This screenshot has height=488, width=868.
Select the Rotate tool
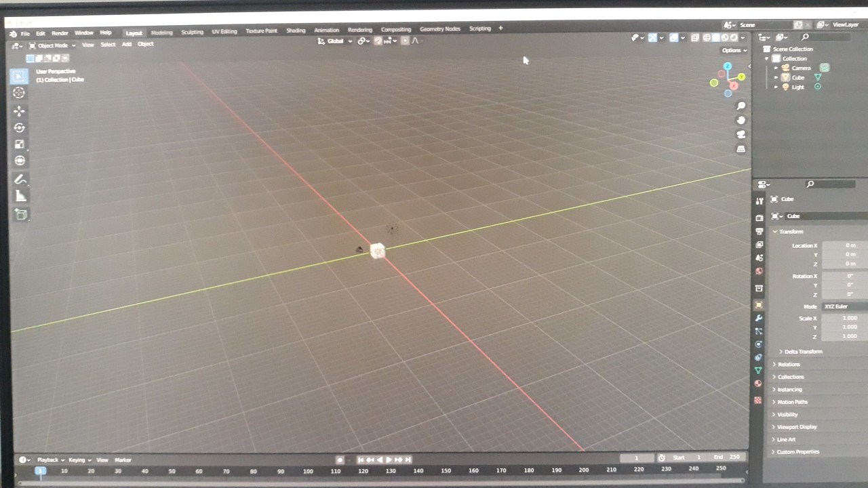(19, 127)
